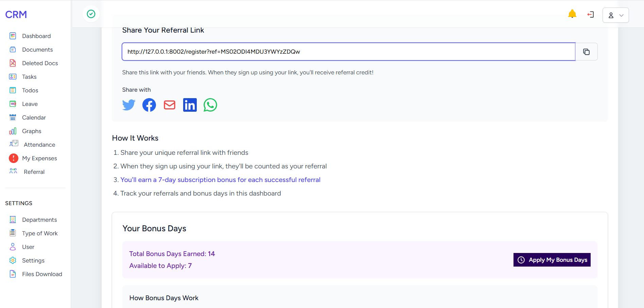Go to Documents page
644x308 pixels.
pyautogui.click(x=37, y=50)
